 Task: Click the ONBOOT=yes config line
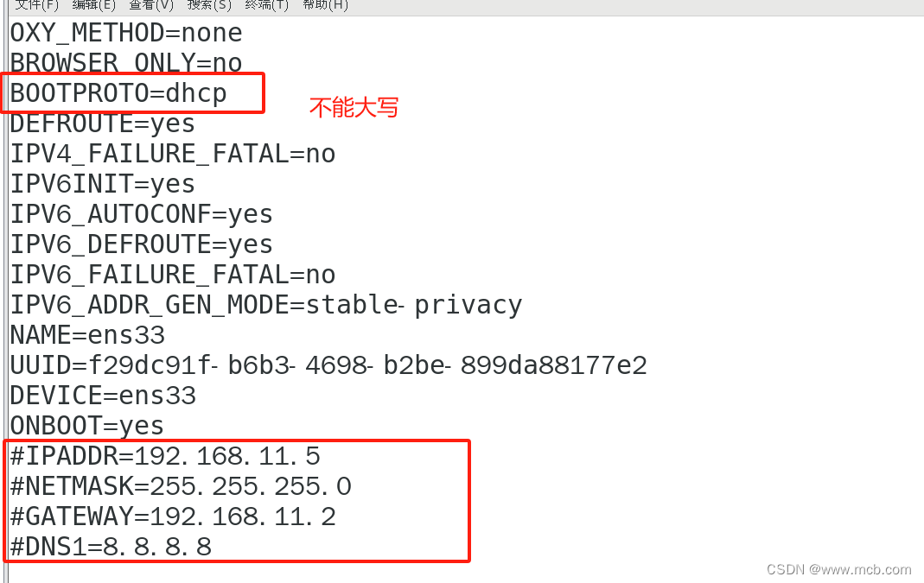(86, 425)
